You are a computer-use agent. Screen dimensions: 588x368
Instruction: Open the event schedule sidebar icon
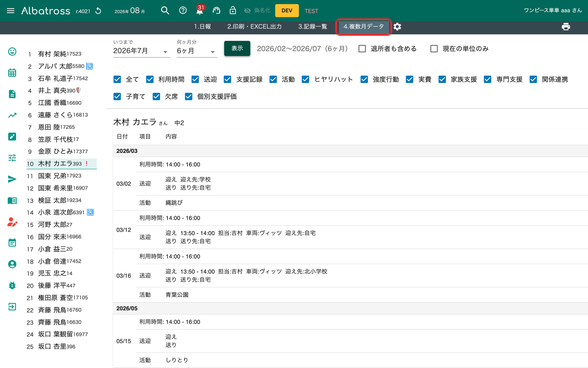[x=12, y=243]
